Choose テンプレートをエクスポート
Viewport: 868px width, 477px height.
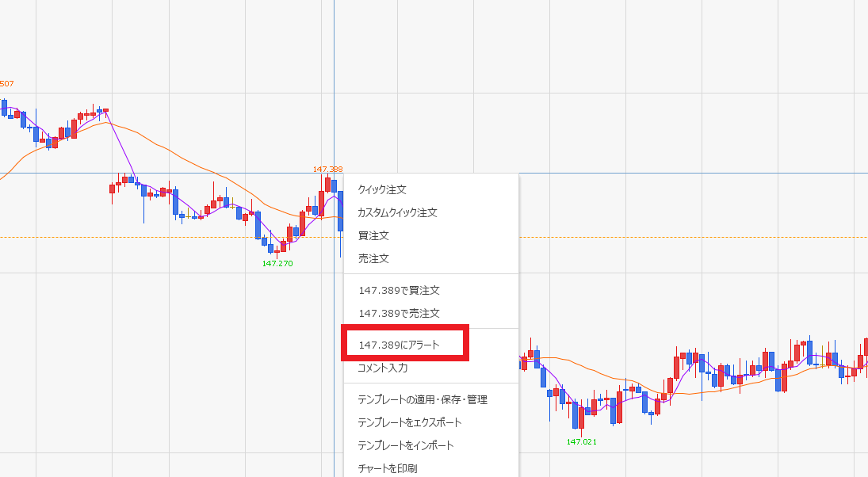click(410, 423)
